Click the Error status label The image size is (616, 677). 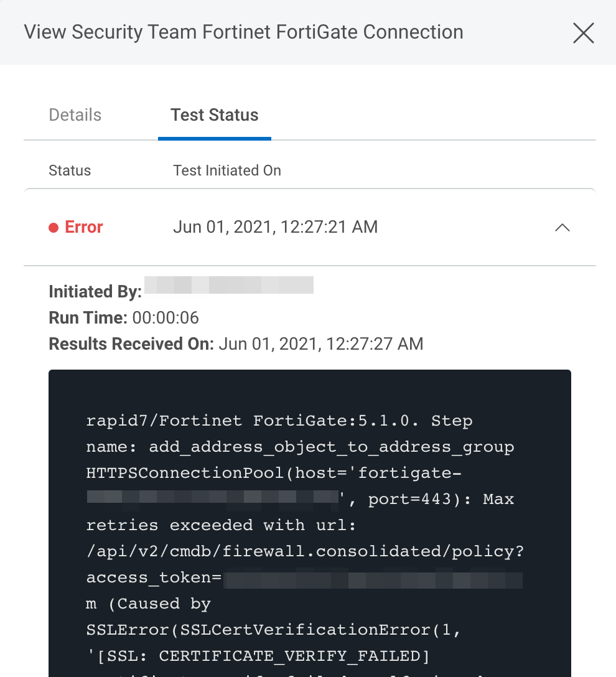(x=84, y=227)
